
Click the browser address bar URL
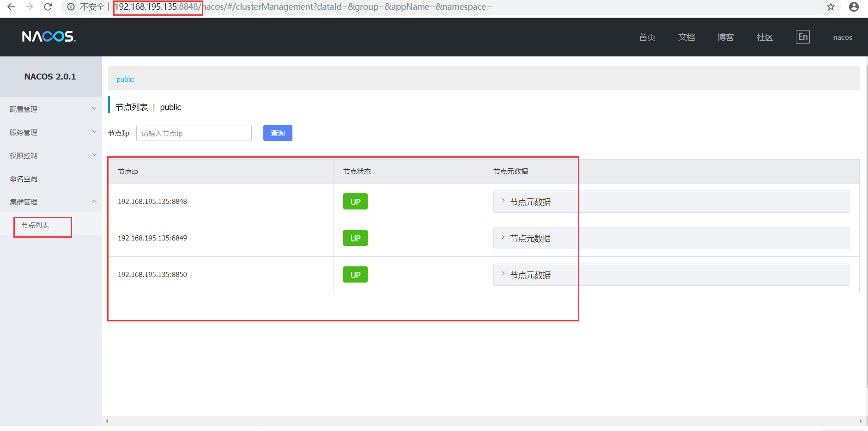coord(303,7)
